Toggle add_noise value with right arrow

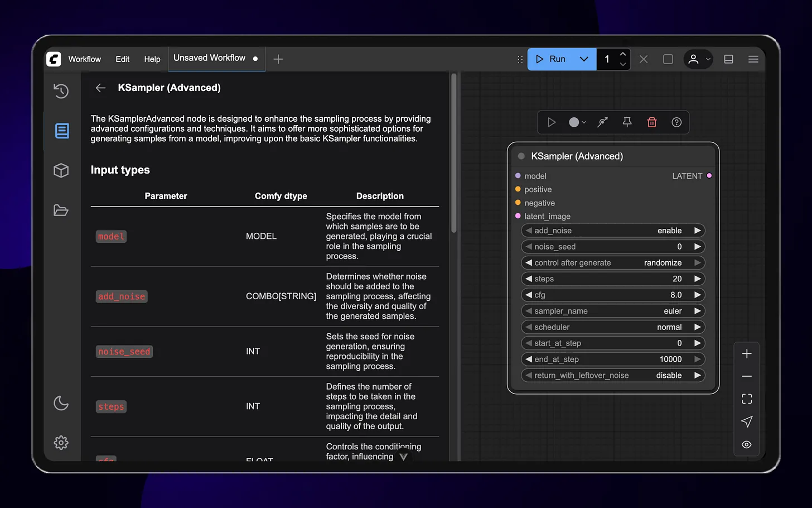[x=697, y=231]
